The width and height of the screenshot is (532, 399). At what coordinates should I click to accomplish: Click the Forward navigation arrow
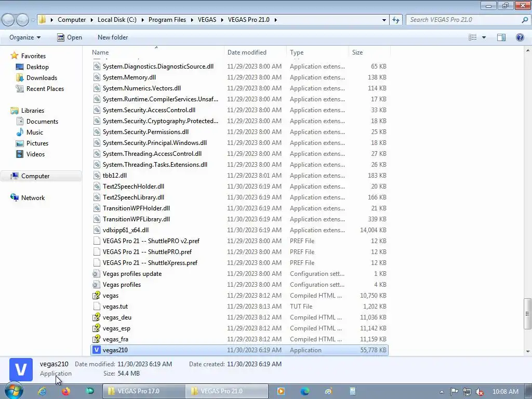click(x=23, y=20)
